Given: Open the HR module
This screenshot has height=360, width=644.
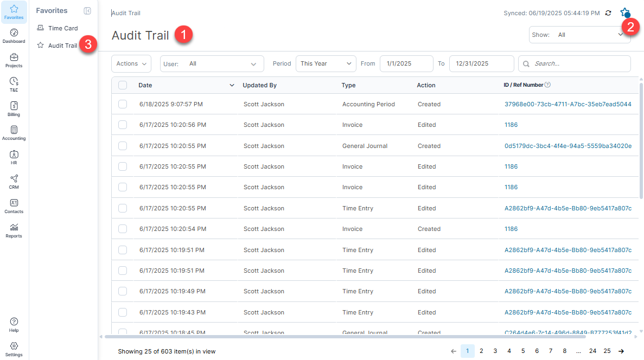Looking at the screenshot, I should pos(14,158).
